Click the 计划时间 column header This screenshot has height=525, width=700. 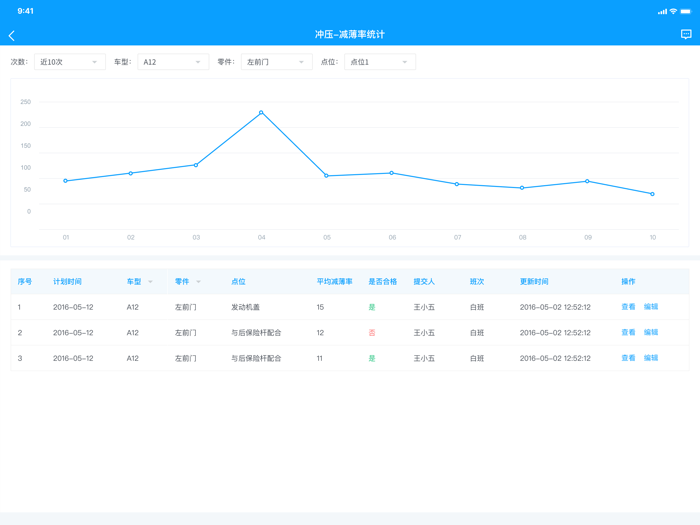coord(67,282)
